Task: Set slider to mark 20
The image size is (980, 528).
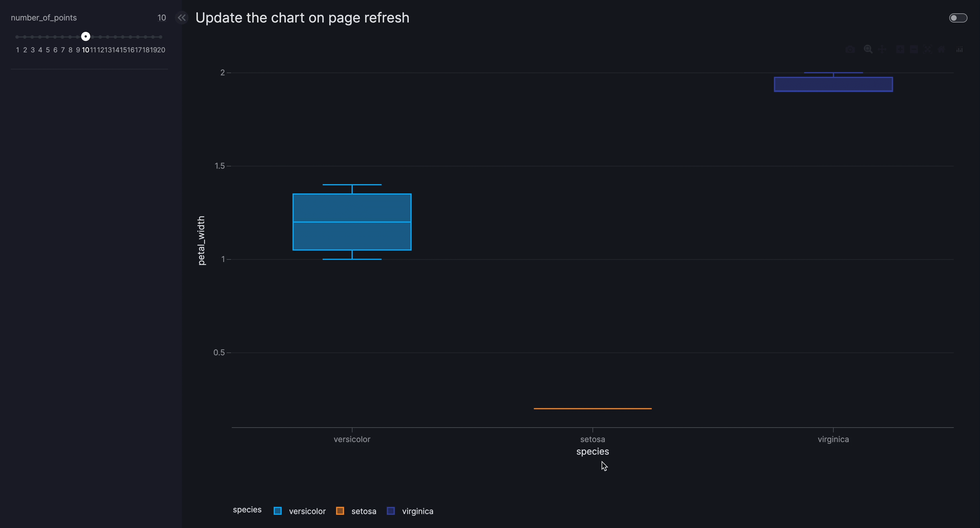Action: pyautogui.click(x=161, y=37)
